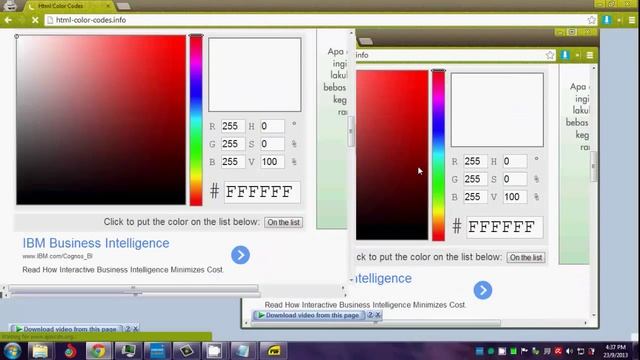Click the star icon in the back browser window

(550, 55)
